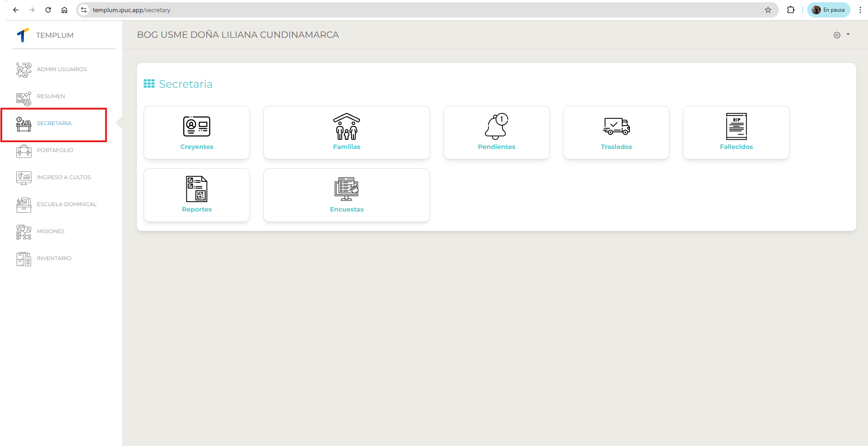868x446 pixels.
Task: Expand the settings dropdown arrow
Action: point(848,34)
